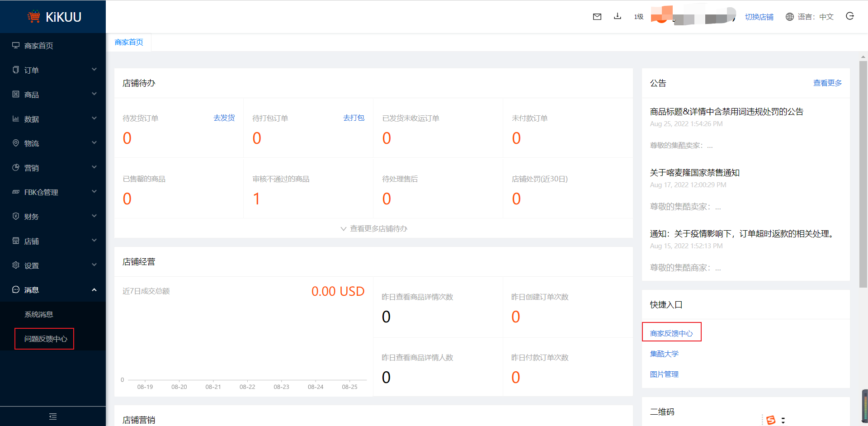The image size is (868, 426).
Task: Open 问题反馈中心 submenu item
Action: [x=46, y=339]
